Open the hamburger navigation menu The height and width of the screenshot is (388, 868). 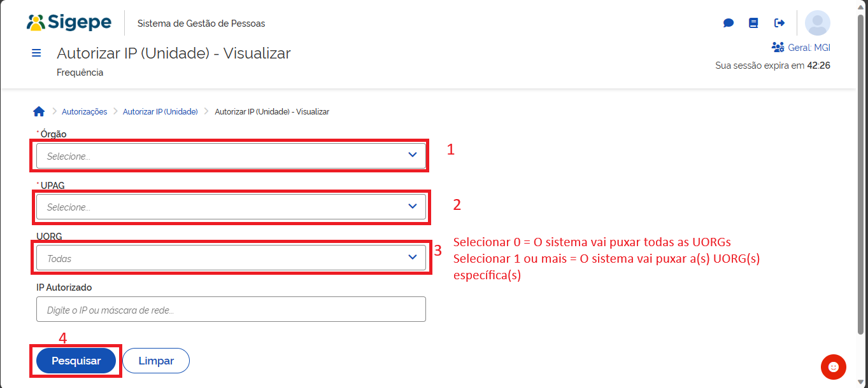pyautogui.click(x=36, y=53)
